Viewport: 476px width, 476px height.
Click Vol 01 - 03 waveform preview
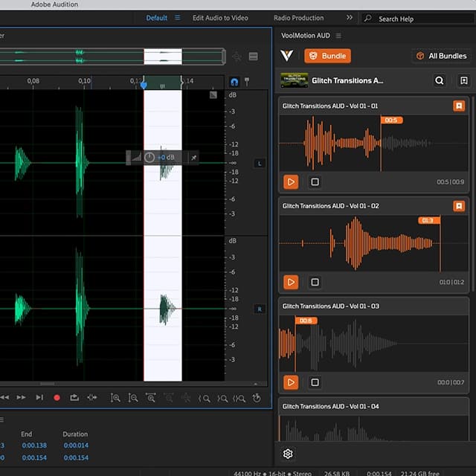373,344
